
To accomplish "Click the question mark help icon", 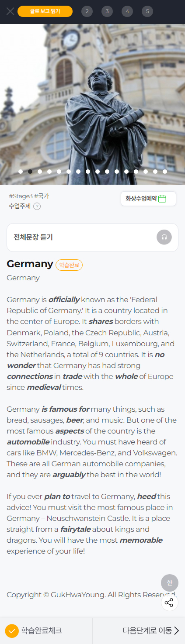I will point(37,207).
